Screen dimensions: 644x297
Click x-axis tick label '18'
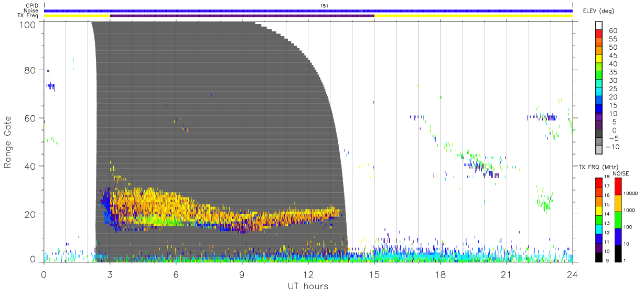tap(440, 274)
